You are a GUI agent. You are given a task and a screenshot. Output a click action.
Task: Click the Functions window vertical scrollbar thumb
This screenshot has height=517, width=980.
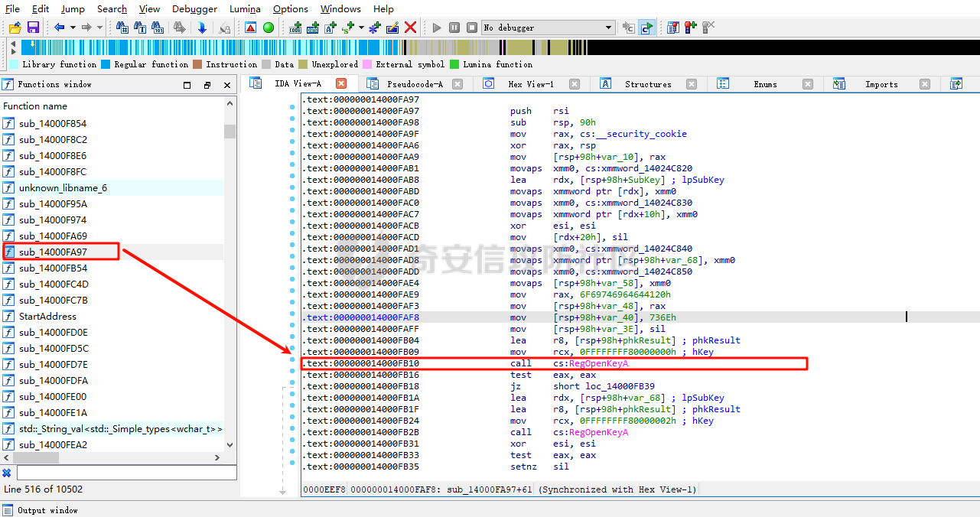point(230,131)
